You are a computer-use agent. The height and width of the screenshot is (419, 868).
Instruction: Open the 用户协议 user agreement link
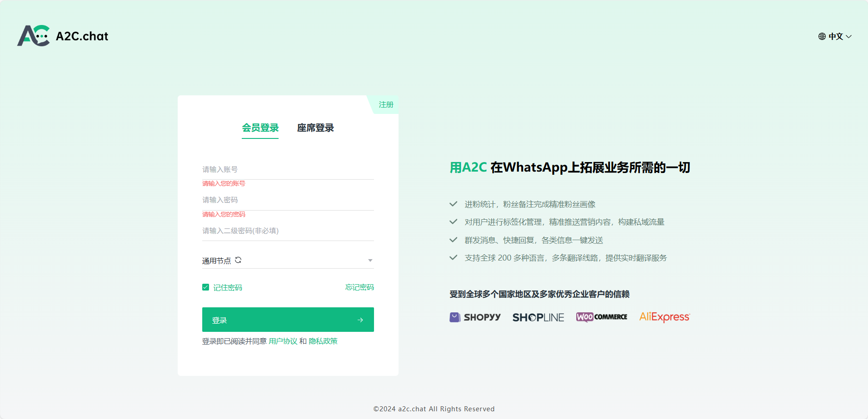(283, 341)
